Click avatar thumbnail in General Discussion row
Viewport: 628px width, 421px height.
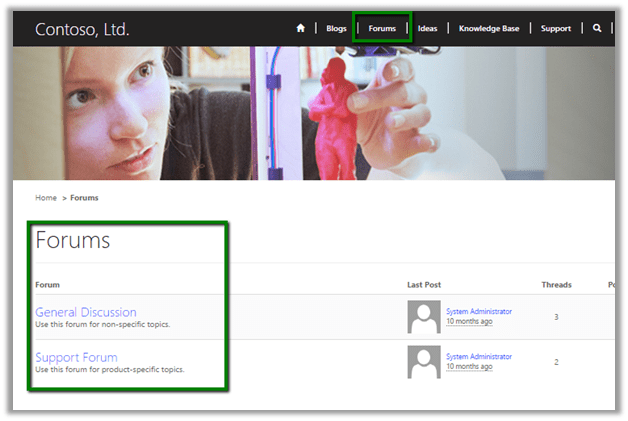424,317
